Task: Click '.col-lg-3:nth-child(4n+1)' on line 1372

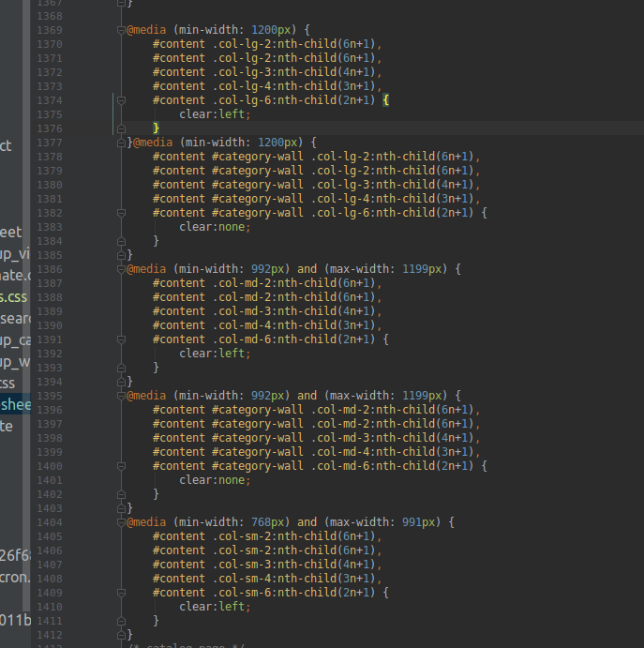Action: point(293,72)
